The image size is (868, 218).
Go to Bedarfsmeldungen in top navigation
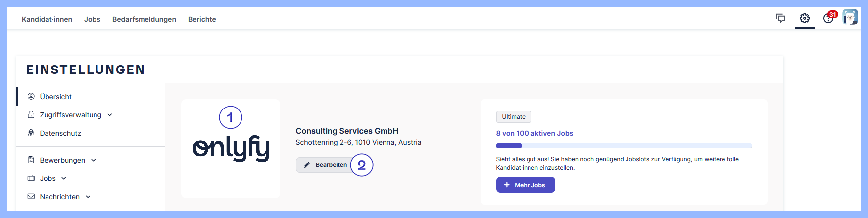tap(144, 19)
